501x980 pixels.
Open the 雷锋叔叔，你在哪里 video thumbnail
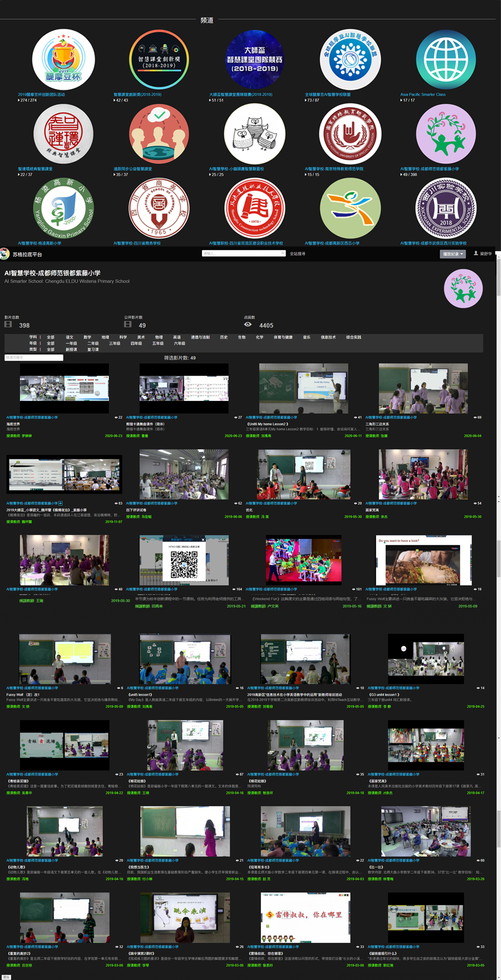(305, 917)
